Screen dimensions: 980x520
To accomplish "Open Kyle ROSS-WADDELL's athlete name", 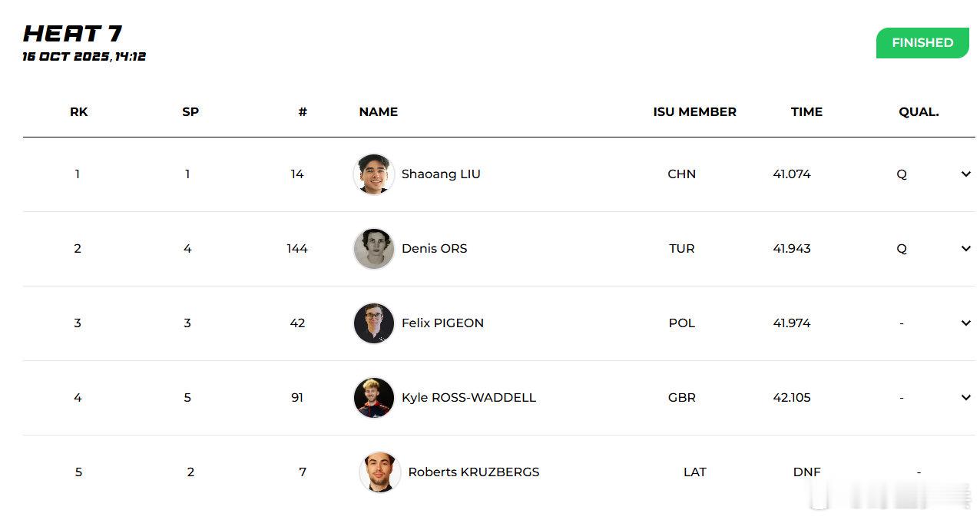I will (468, 398).
